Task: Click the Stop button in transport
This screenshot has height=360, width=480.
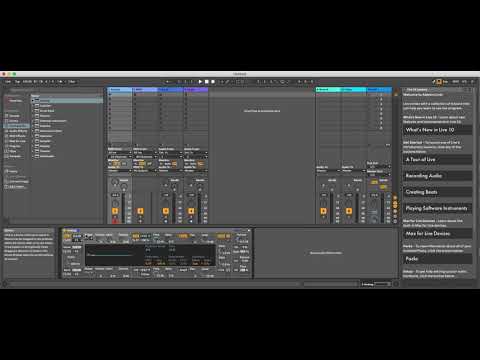Action: click(x=207, y=82)
